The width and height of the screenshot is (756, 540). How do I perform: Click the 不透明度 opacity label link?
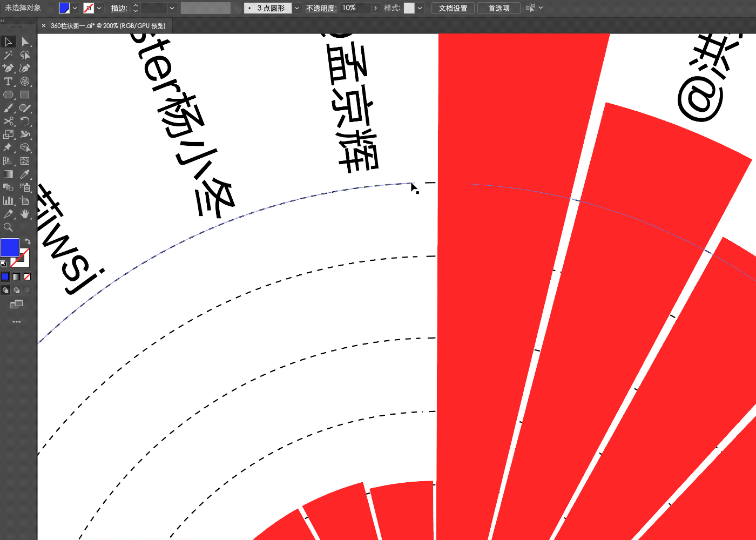321,8
